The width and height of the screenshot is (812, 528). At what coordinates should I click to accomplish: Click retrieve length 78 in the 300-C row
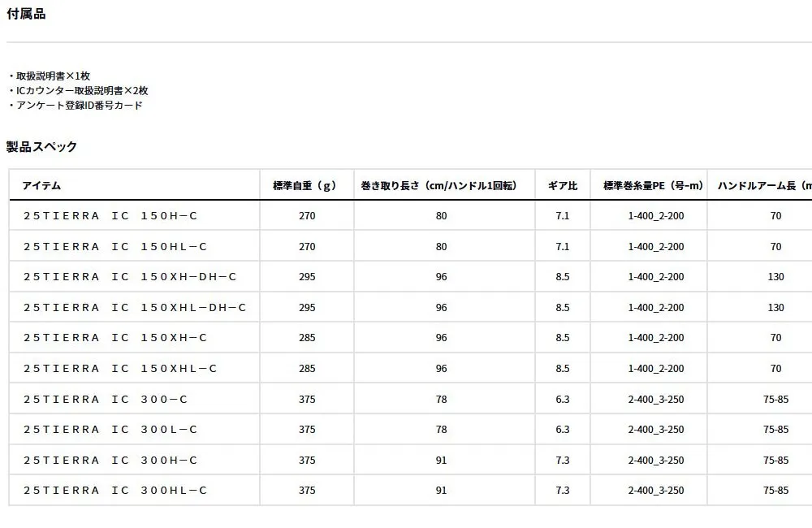click(x=441, y=400)
